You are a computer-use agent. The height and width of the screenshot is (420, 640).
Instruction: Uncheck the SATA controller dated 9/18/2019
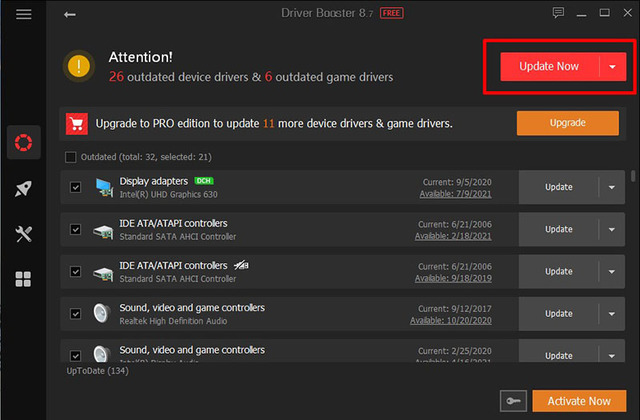[x=76, y=271]
